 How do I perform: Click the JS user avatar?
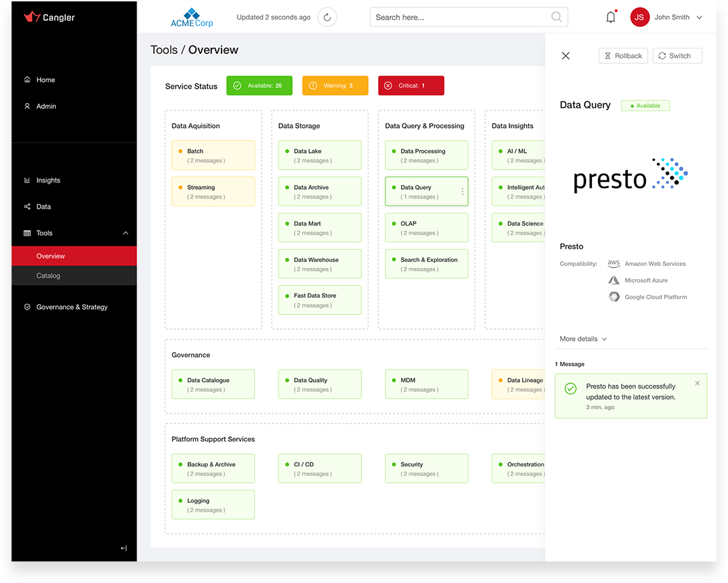point(639,18)
